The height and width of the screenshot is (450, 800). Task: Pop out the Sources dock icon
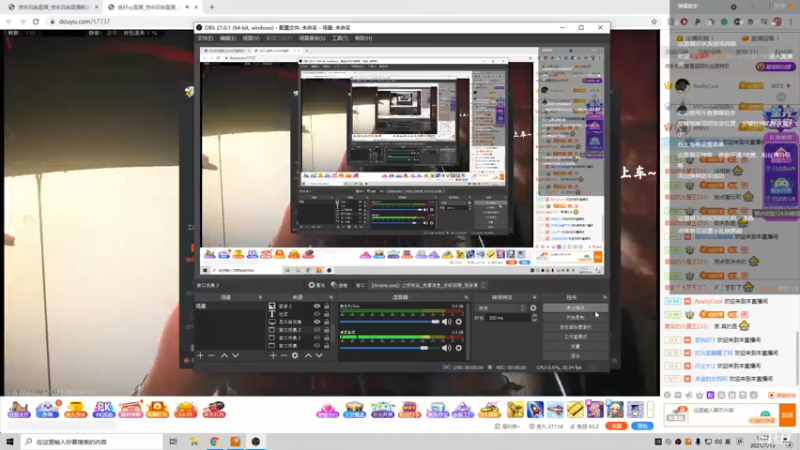point(331,297)
